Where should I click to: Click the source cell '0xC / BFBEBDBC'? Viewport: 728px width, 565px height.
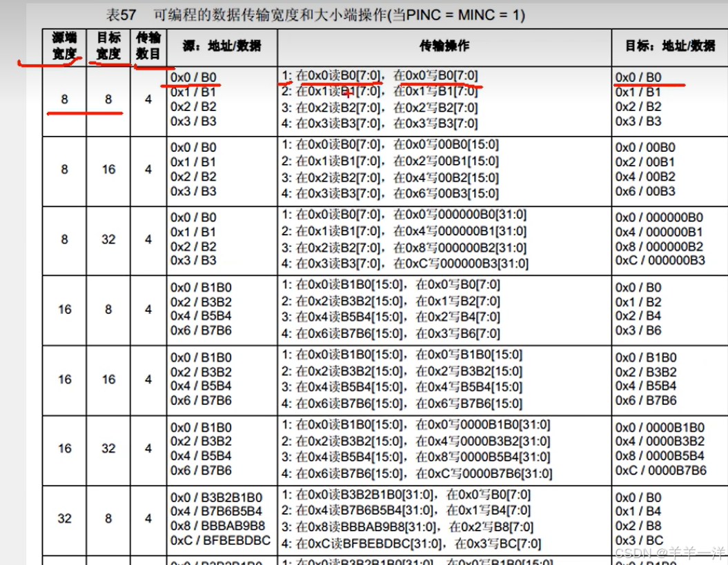click(220, 540)
